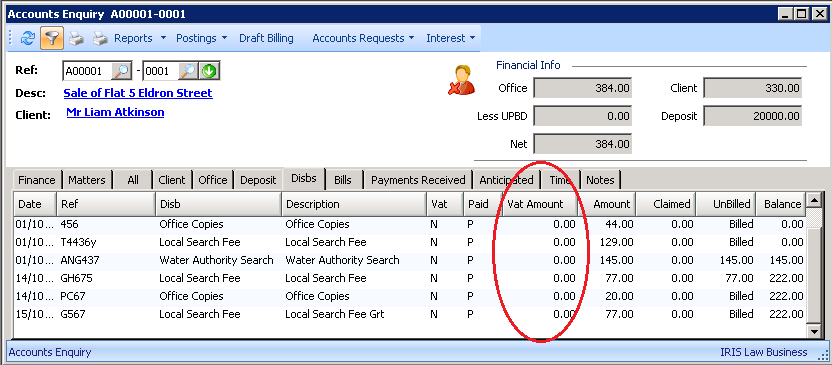Click Accounts Enquiry in the status bar
This screenshot has width=832, height=365.
tap(50, 352)
